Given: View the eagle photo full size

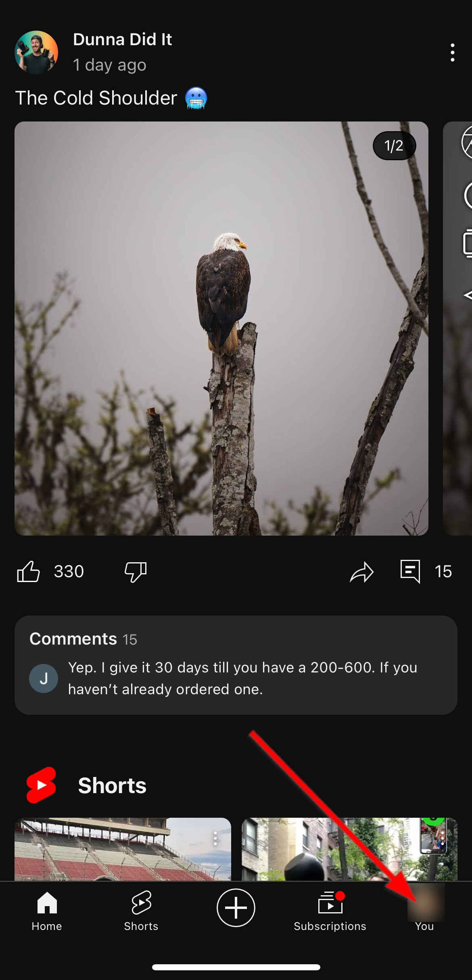Looking at the screenshot, I should [221, 328].
